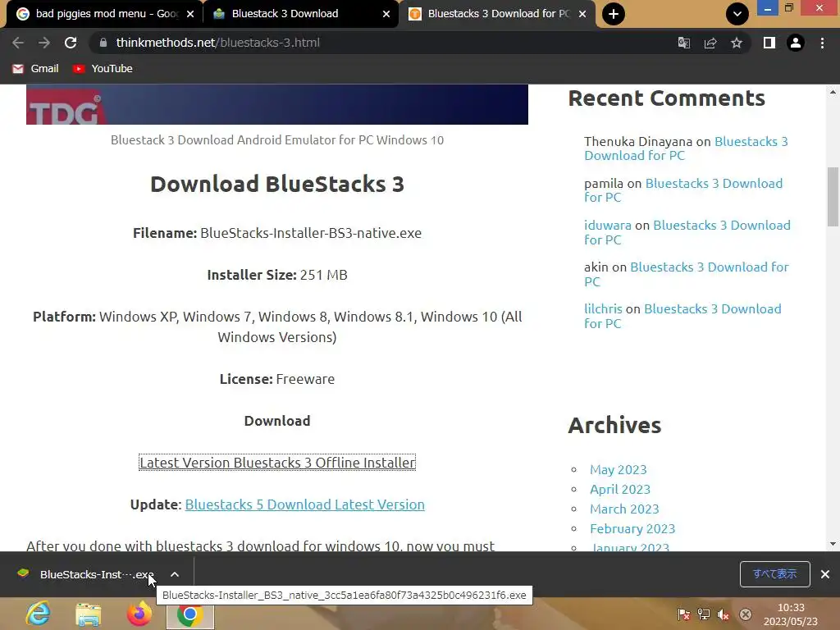
Task: Open pamila's commented post link
Action: pos(683,190)
